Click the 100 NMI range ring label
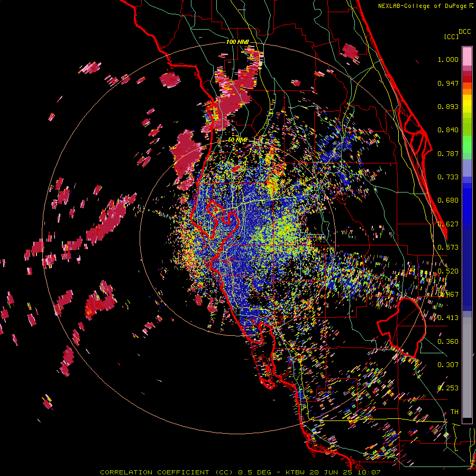 (x=237, y=42)
